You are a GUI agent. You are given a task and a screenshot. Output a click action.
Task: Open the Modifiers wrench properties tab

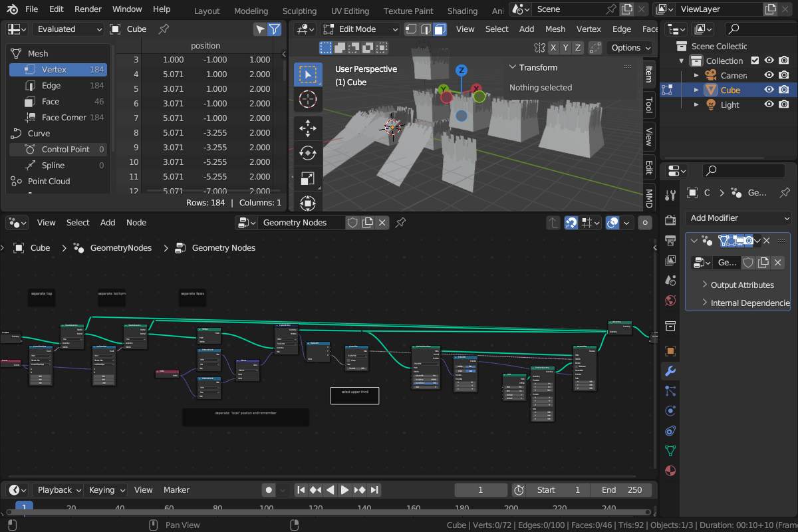pos(670,371)
